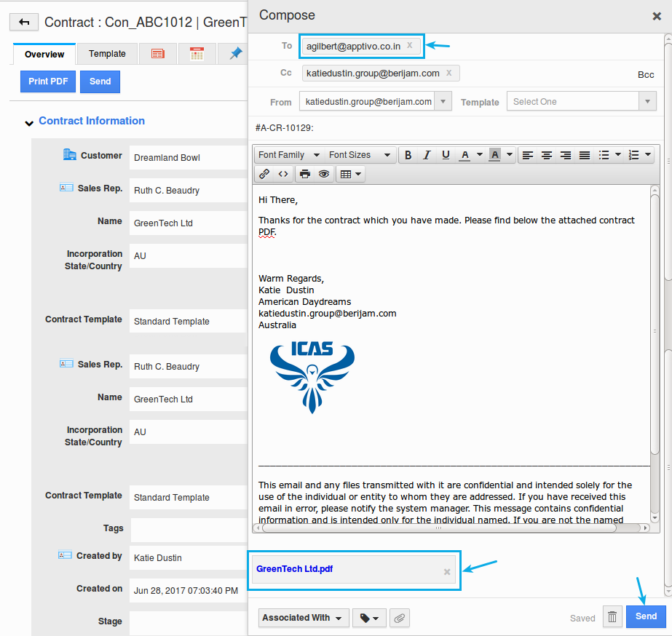The image size is (672, 636).
Task: Select the Overview tab
Action: pos(44,55)
